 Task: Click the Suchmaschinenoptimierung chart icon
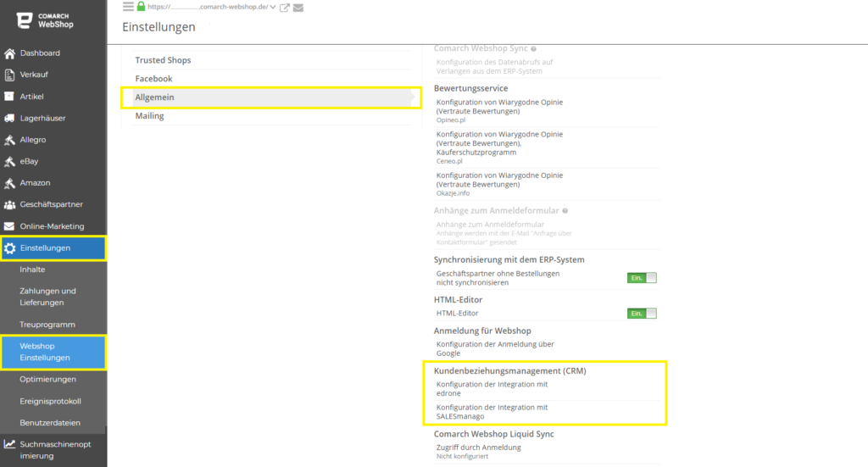(x=9, y=444)
